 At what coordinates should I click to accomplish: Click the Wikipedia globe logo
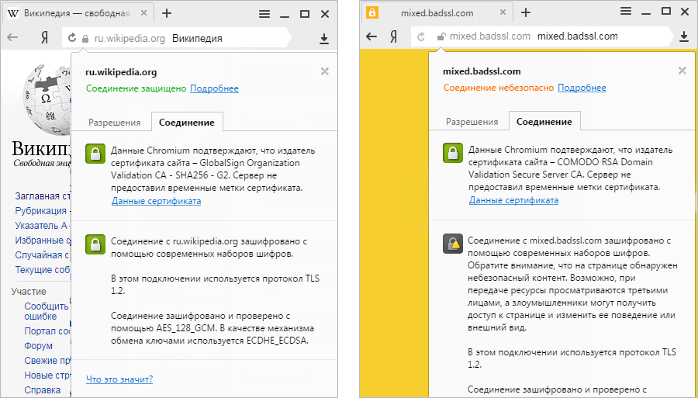point(47,99)
